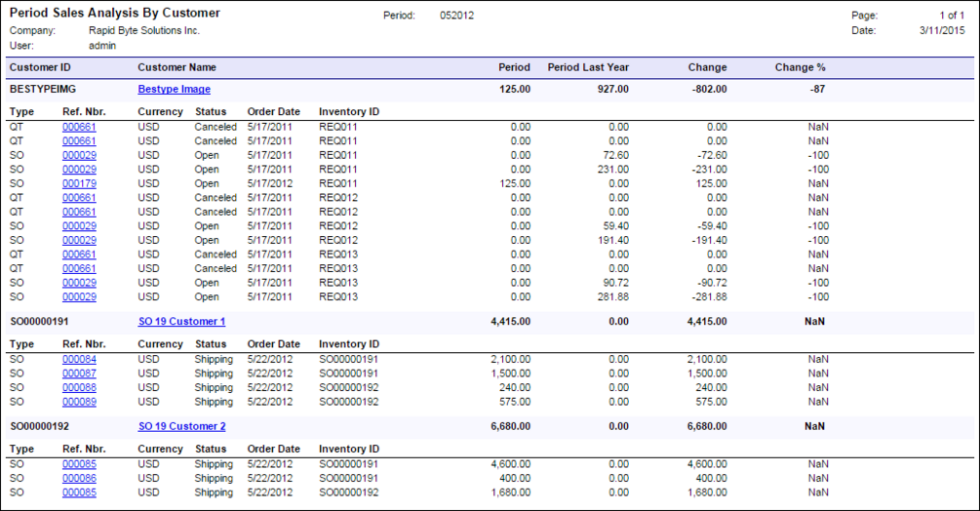Image resolution: width=980 pixels, height=511 pixels.
Task: Open first 000661 quote reference link
Action: [x=79, y=127]
